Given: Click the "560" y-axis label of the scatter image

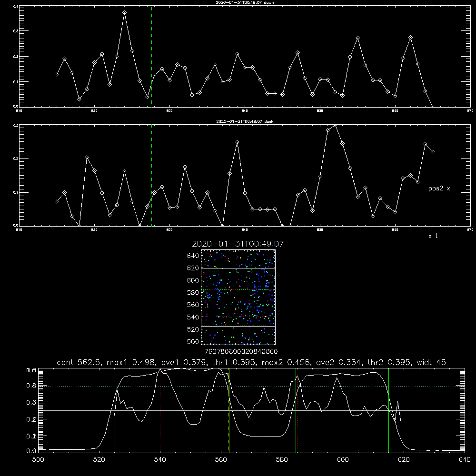Looking at the screenshot, I should point(193,305).
